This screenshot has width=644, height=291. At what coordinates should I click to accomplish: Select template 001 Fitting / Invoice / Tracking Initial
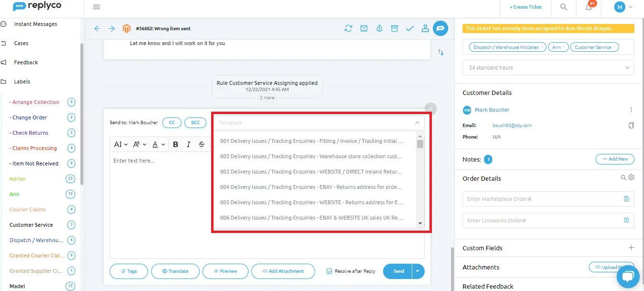tap(312, 141)
